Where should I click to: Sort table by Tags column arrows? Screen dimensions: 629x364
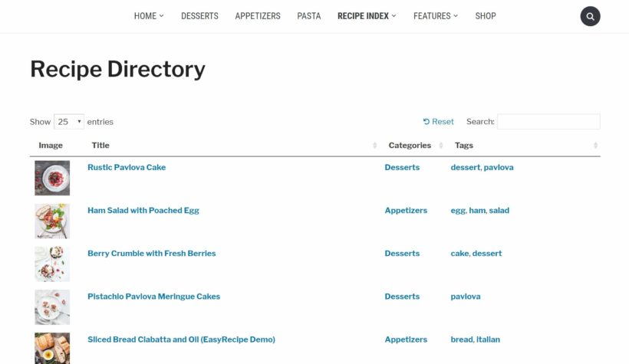(595, 146)
